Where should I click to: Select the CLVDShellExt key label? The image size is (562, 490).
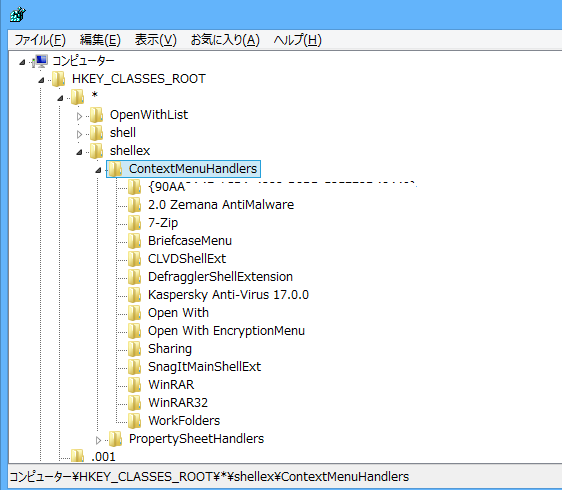(x=187, y=259)
